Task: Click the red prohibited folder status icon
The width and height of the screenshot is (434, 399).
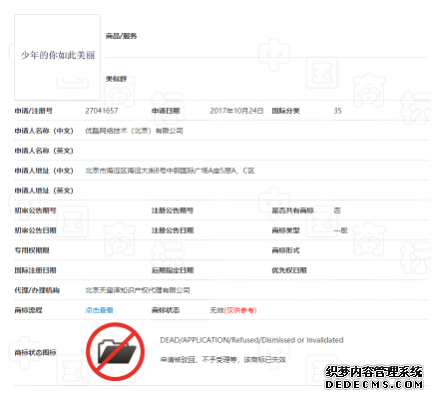Action: click(115, 351)
